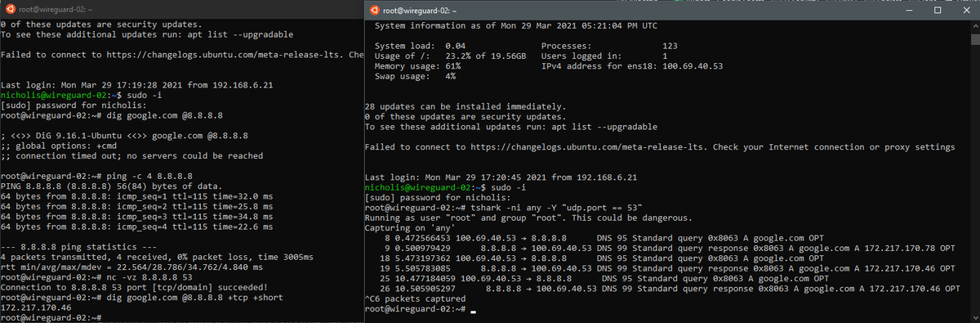Click 'System load: 0.04' value
Image resolution: width=980 pixels, height=323 pixels.
pos(420,46)
